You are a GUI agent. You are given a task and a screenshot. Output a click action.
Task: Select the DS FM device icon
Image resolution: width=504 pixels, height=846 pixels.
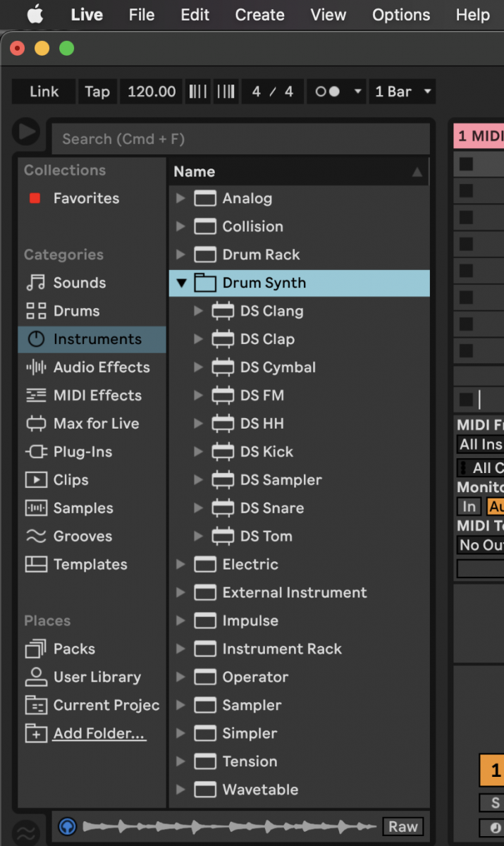(x=223, y=396)
